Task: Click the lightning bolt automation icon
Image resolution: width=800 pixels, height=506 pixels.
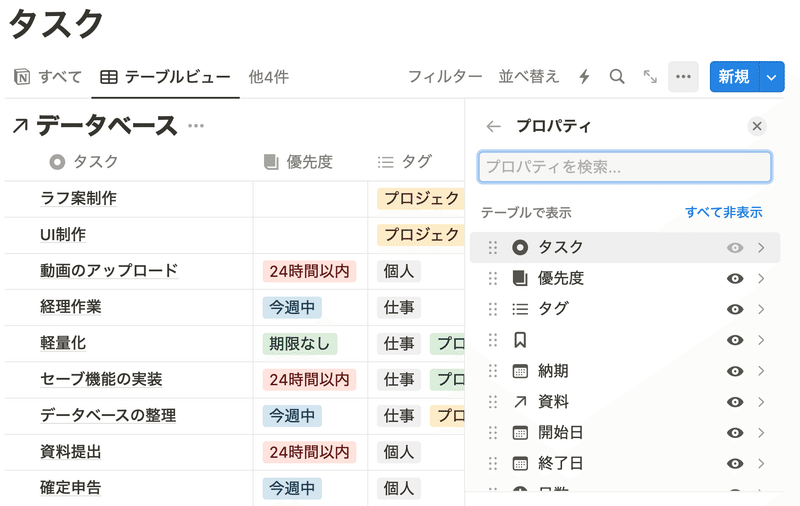Action: pos(585,77)
